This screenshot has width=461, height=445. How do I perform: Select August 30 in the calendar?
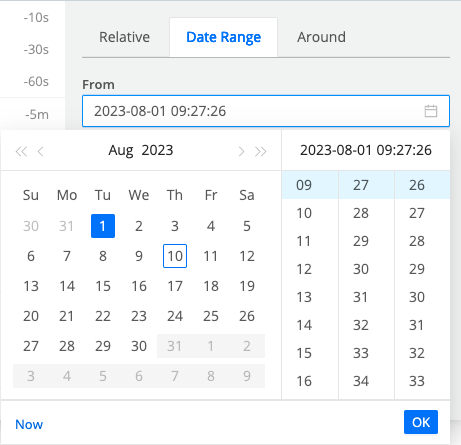click(x=139, y=346)
